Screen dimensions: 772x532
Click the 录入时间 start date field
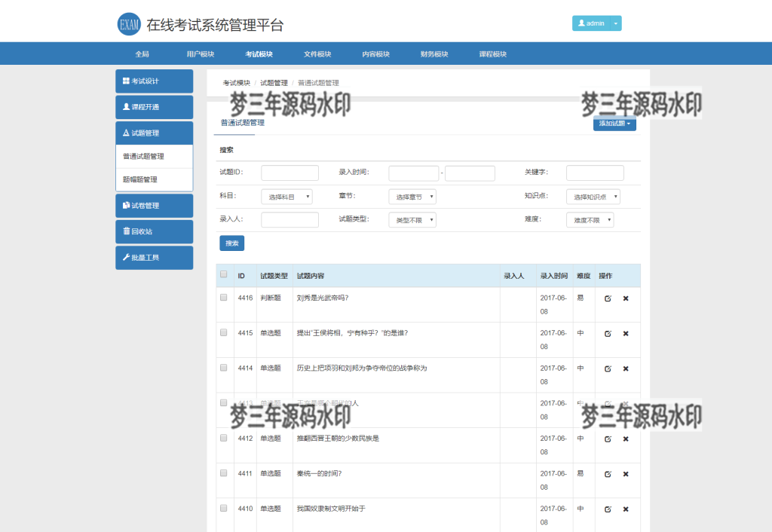(414, 173)
